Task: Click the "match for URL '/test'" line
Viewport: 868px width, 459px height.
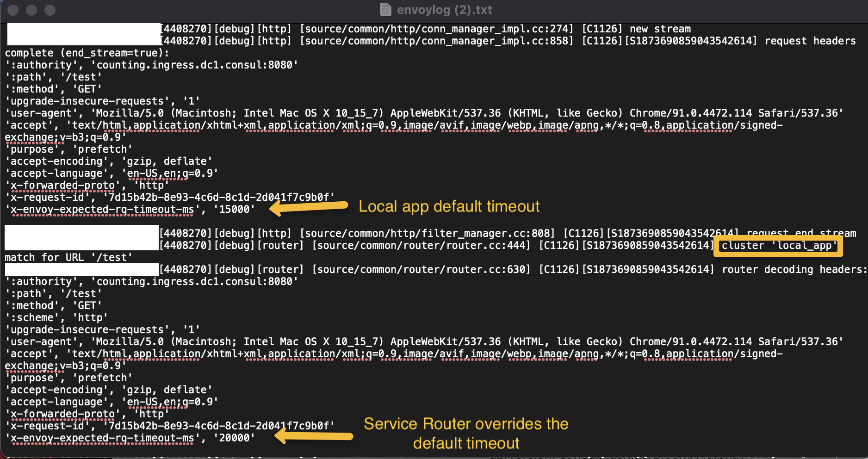Action: 68,258
